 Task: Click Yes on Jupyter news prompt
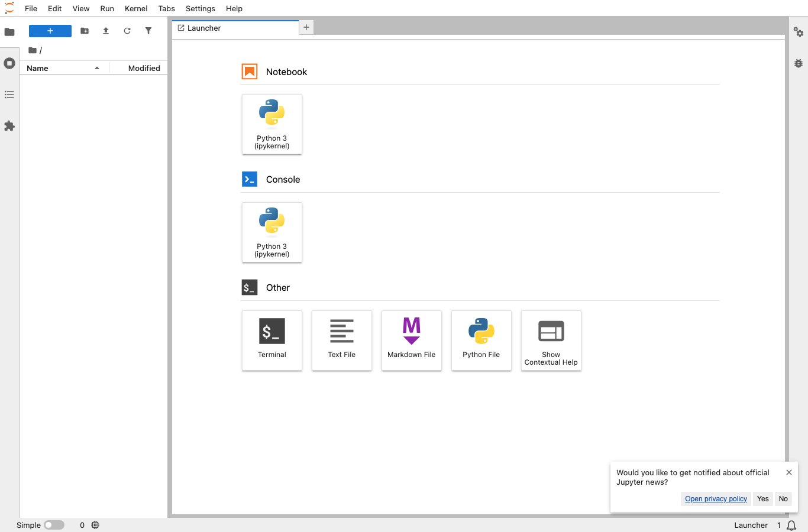763,499
